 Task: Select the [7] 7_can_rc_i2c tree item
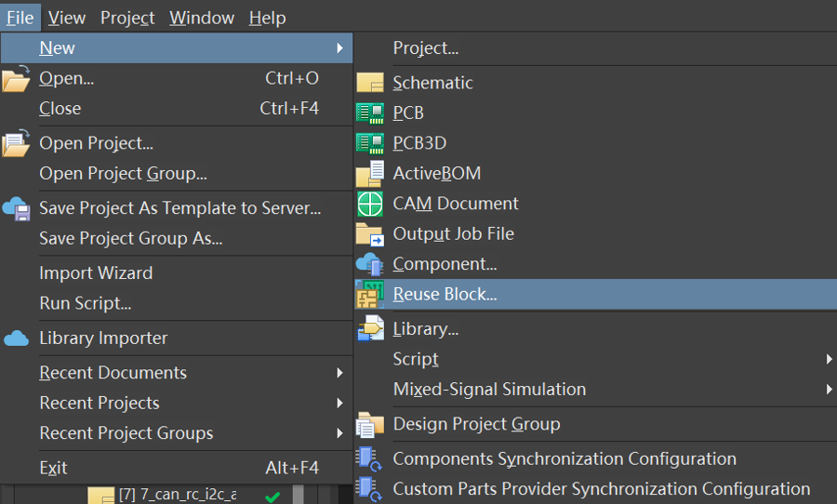point(178,495)
